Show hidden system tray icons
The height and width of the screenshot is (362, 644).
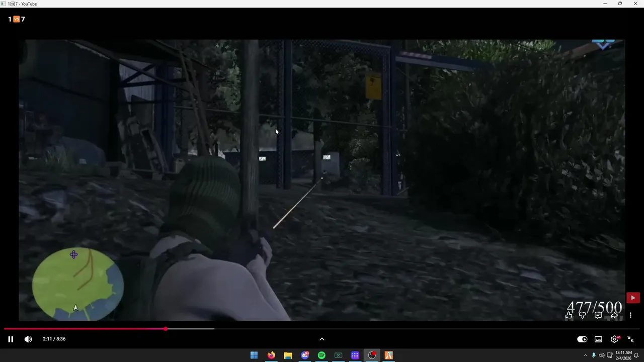[x=585, y=355]
